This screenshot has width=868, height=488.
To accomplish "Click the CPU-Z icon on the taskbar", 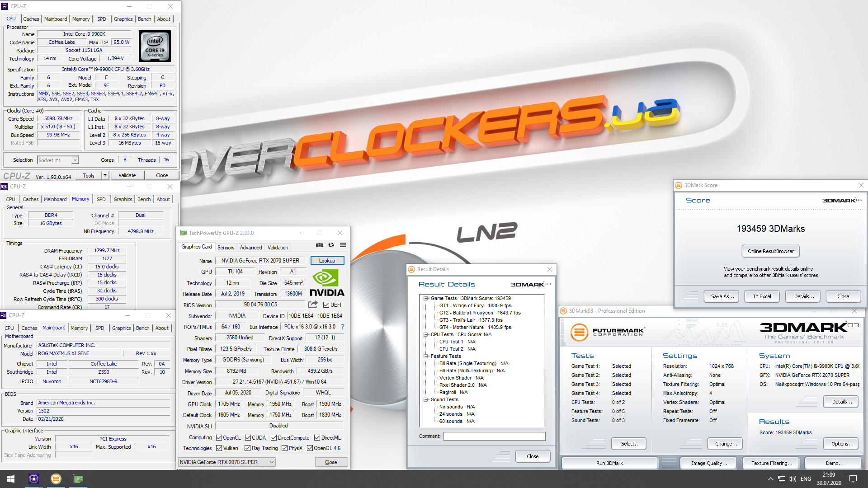I will [x=34, y=479].
